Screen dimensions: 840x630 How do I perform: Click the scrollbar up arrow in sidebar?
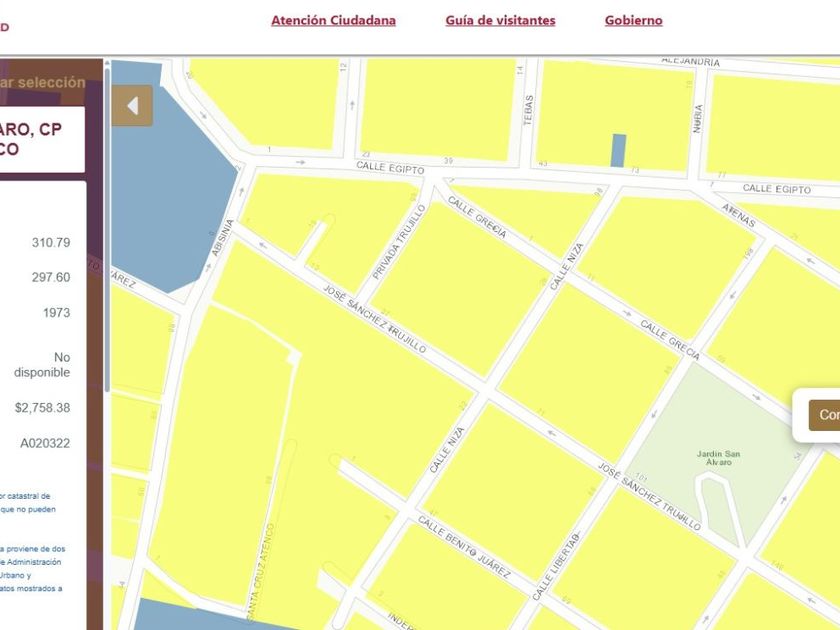(107, 63)
